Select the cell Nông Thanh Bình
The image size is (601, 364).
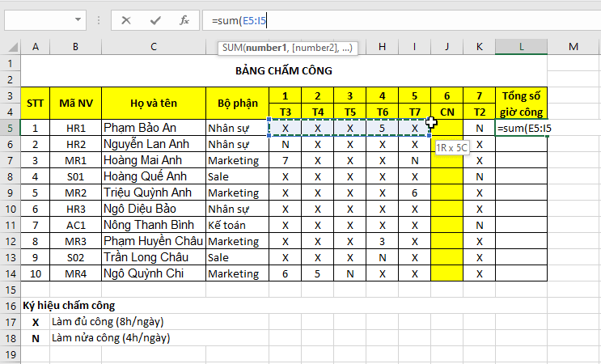click(x=154, y=225)
